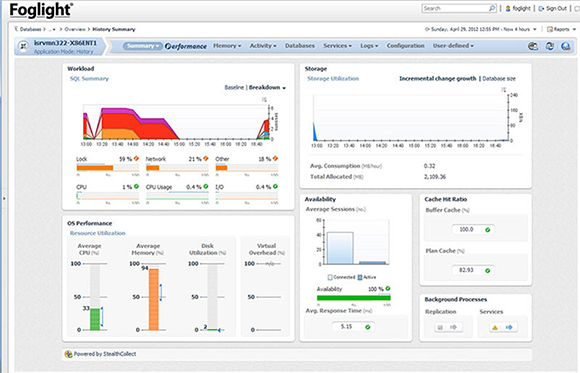The image size is (580, 373).
Task: Open the Performance tab
Action: [x=186, y=46]
